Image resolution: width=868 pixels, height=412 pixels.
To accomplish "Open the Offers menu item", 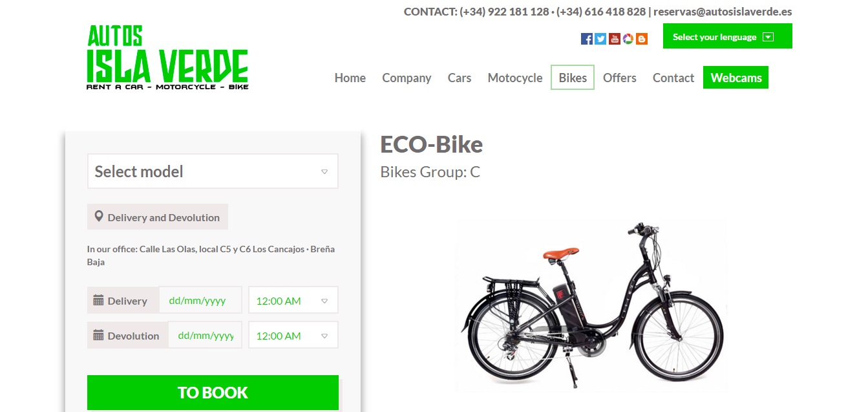I will (x=620, y=78).
